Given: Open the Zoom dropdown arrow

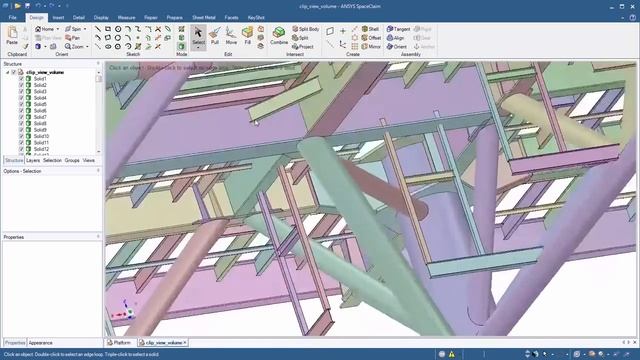Looking at the screenshot, I should click(x=87, y=47).
